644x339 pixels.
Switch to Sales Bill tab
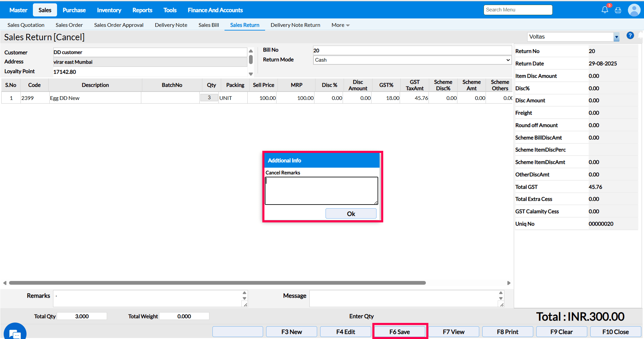209,25
